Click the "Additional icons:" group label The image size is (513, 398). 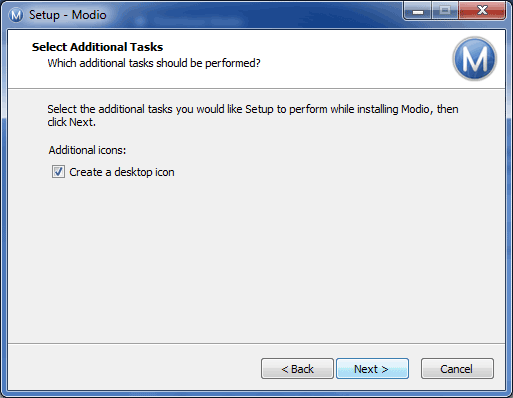pyautogui.click(x=87, y=150)
